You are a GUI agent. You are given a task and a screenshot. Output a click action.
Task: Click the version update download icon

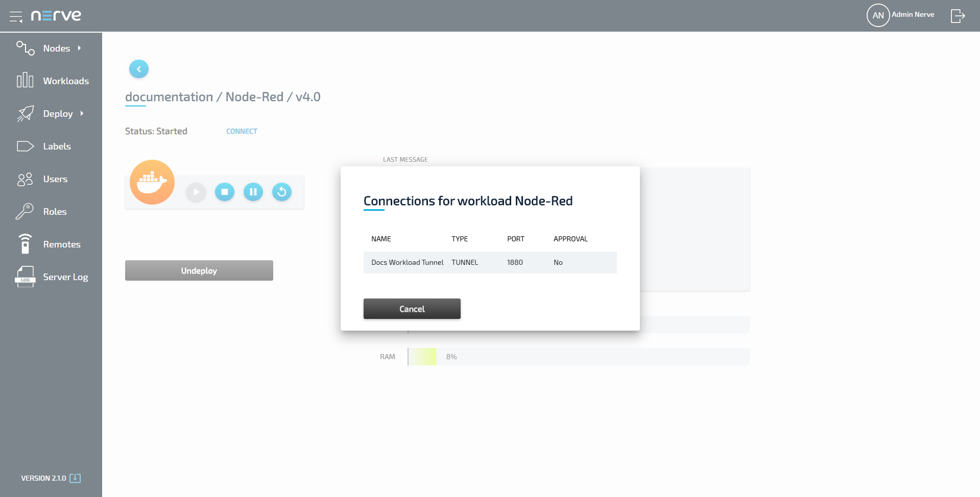point(75,478)
